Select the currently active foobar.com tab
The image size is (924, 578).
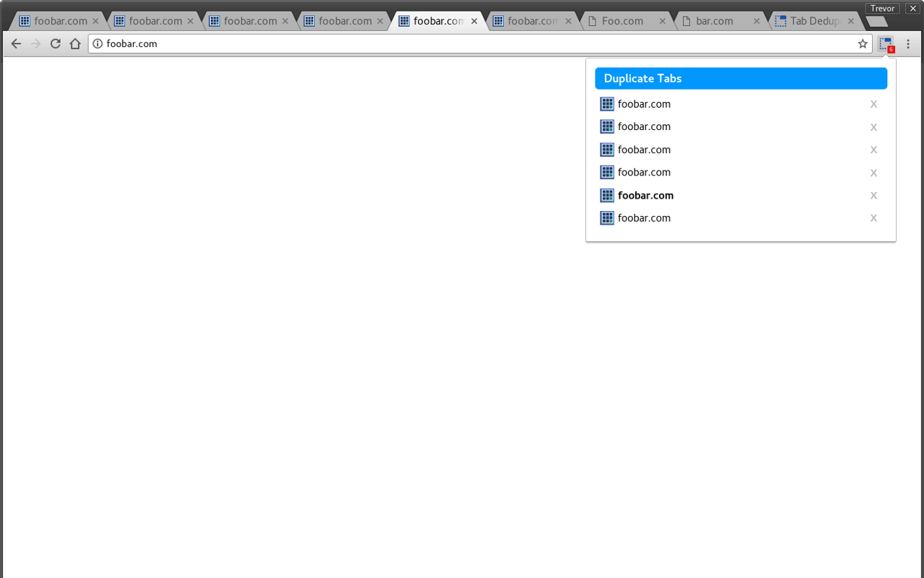point(437,21)
